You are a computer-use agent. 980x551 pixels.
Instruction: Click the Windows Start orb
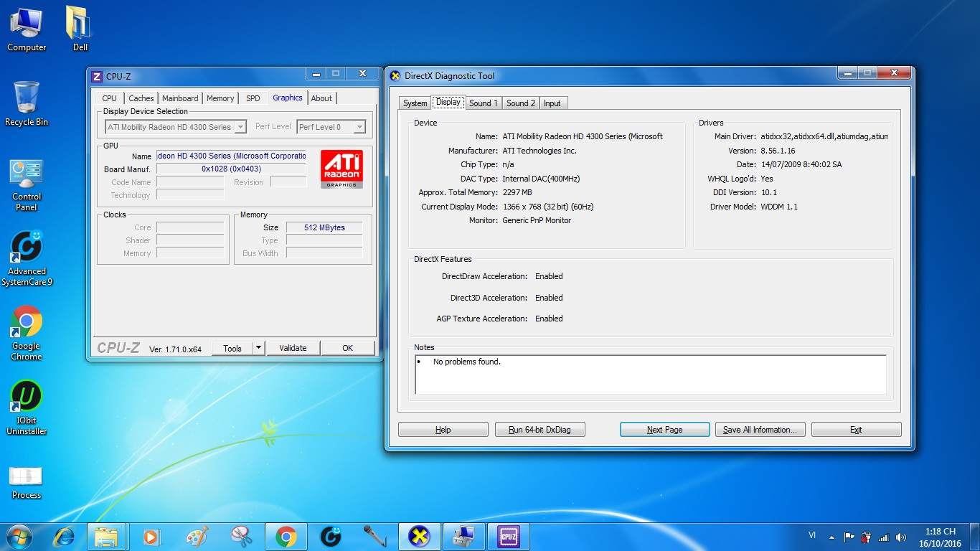[x=18, y=536]
